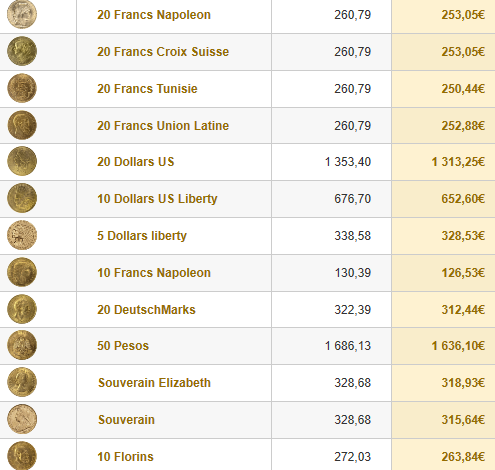The image size is (495, 470).
Task: Open the Souverain link
Action: tap(126, 420)
